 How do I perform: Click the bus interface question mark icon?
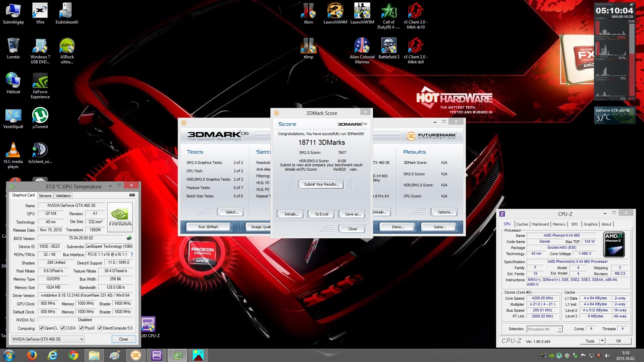[x=132, y=254]
